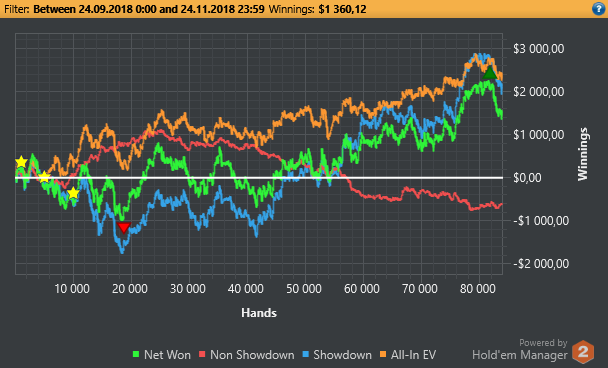Viewport: 608px width, 368px height.
Task: Select the first yellow star marker at graph start
Action: tap(21, 162)
